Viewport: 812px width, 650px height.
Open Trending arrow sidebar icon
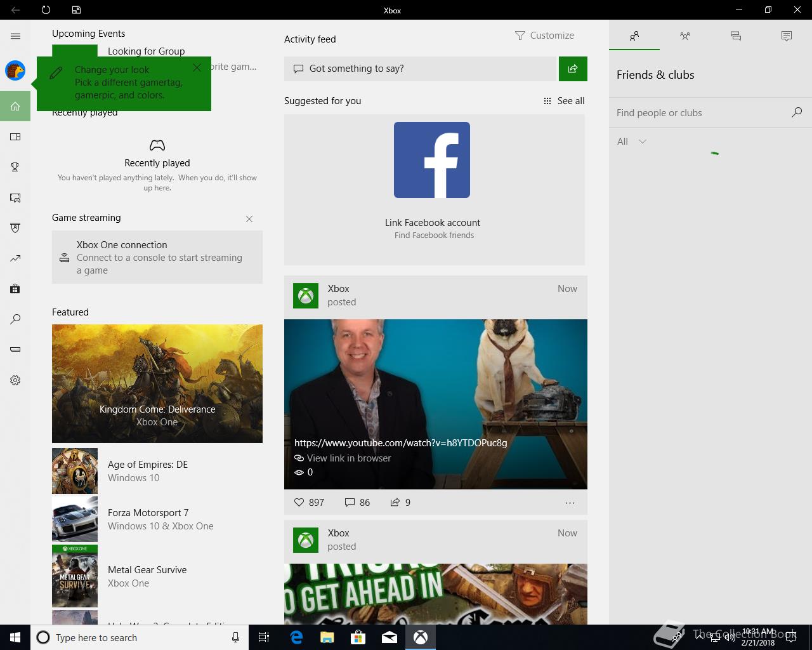coord(15,258)
